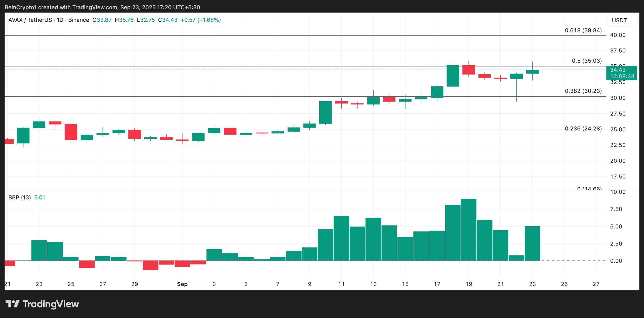This screenshot has width=644, height=318.
Task: Click the Binance exchange label in legend
Action: point(79,20)
